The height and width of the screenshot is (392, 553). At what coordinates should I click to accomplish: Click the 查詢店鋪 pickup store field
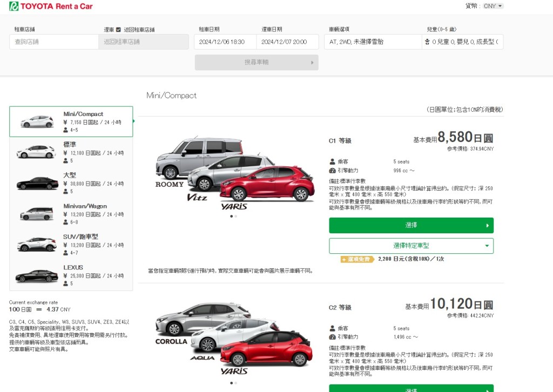point(54,42)
